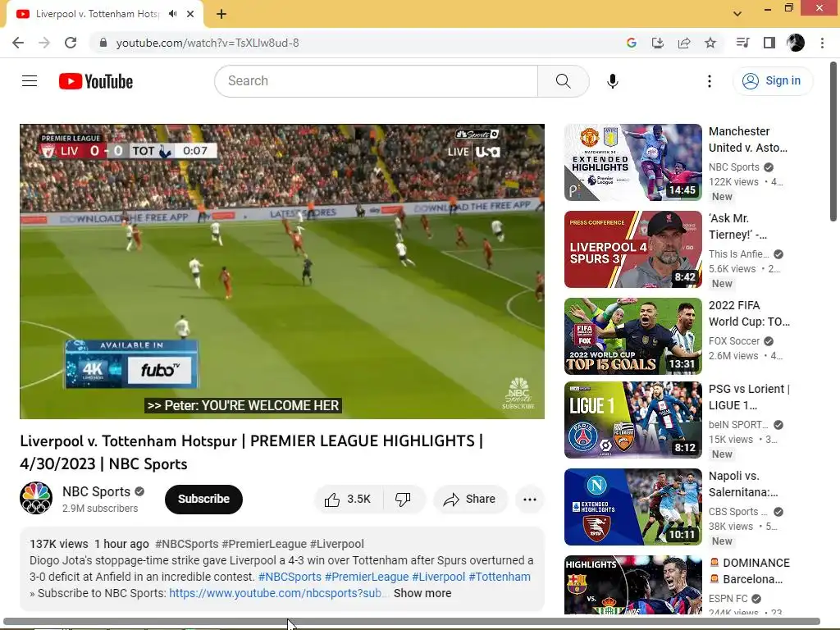The height and width of the screenshot is (630, 840).
Task: Like the video with thumbs up
Action: pyautogui.click(x=348, y=500)
